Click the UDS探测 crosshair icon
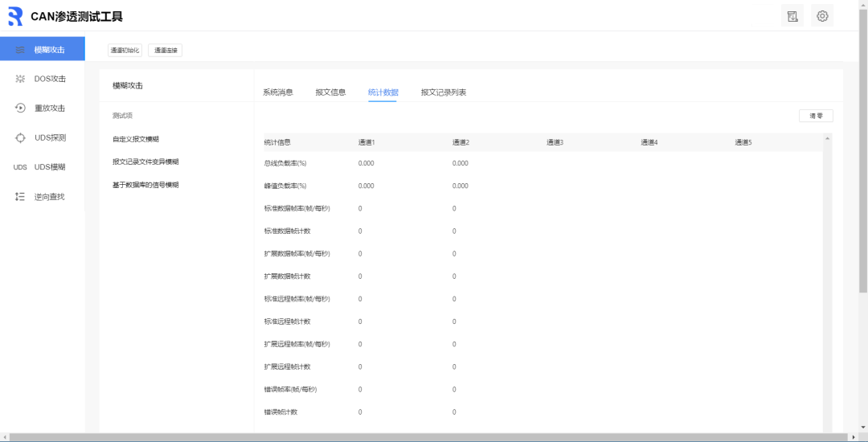868x442 pixels. click(x=20, y=137)
